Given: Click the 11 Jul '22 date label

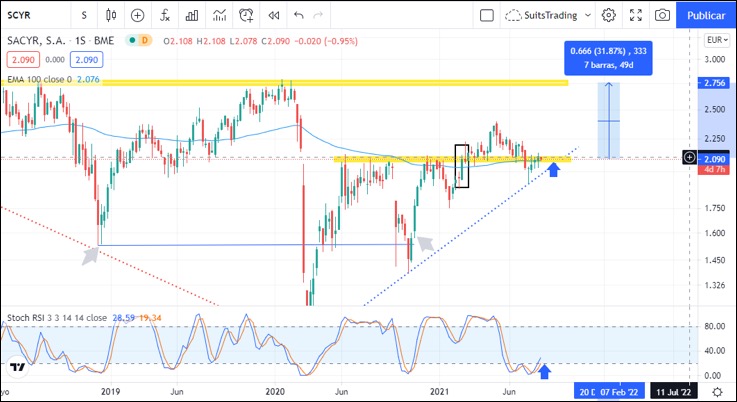Looking at the screenshot, I should pos(674,392).
